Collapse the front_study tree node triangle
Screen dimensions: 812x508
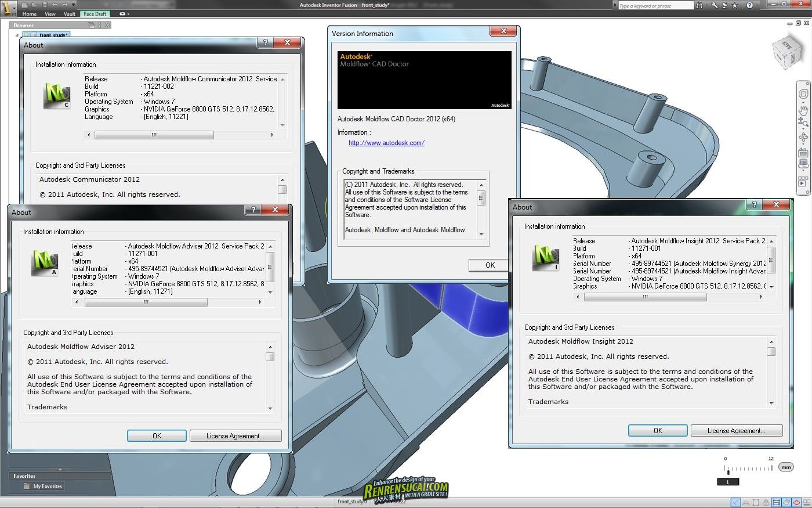17,35
